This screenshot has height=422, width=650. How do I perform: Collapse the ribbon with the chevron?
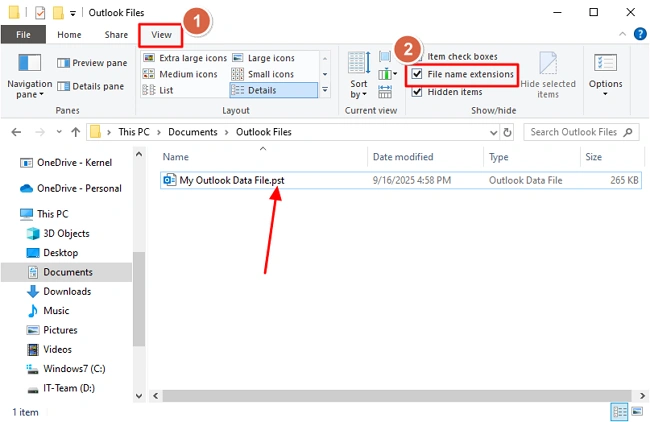pyautogui.click(x=622, y=34)
